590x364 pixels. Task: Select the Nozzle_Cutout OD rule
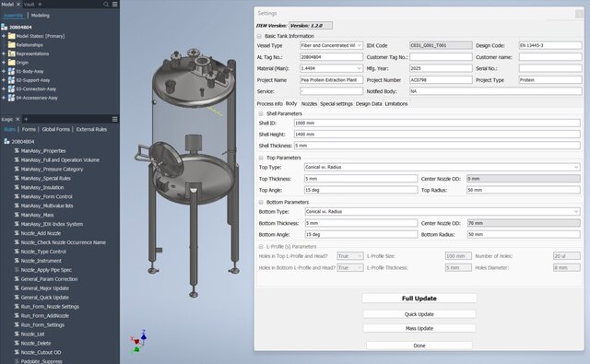(41, 352)
